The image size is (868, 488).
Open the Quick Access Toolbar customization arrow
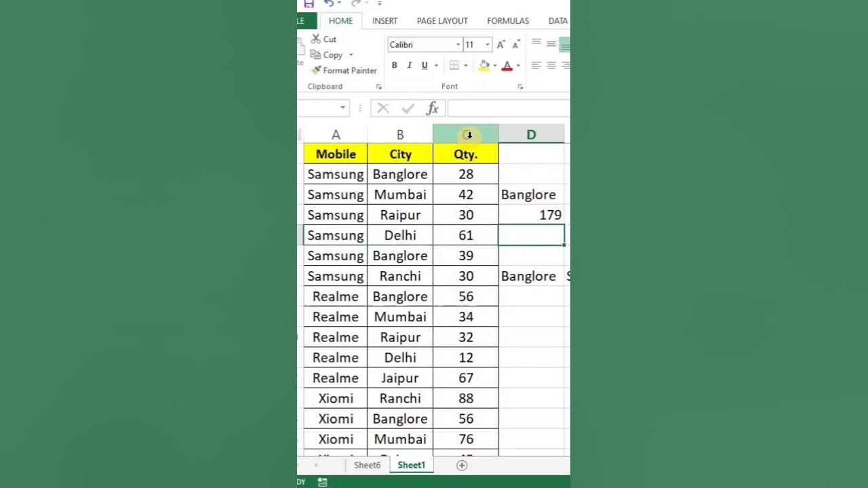(380, 3)
